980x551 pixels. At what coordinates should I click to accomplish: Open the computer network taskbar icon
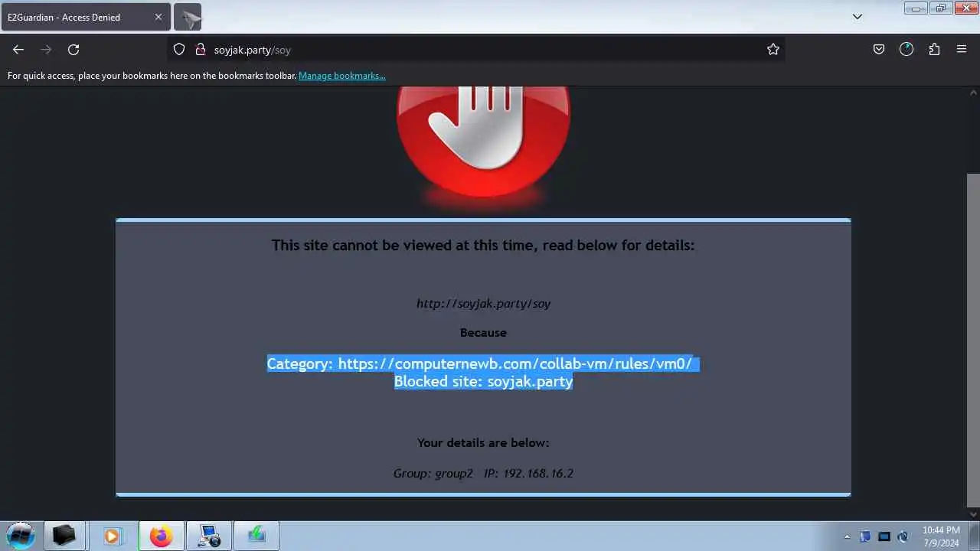209,536
